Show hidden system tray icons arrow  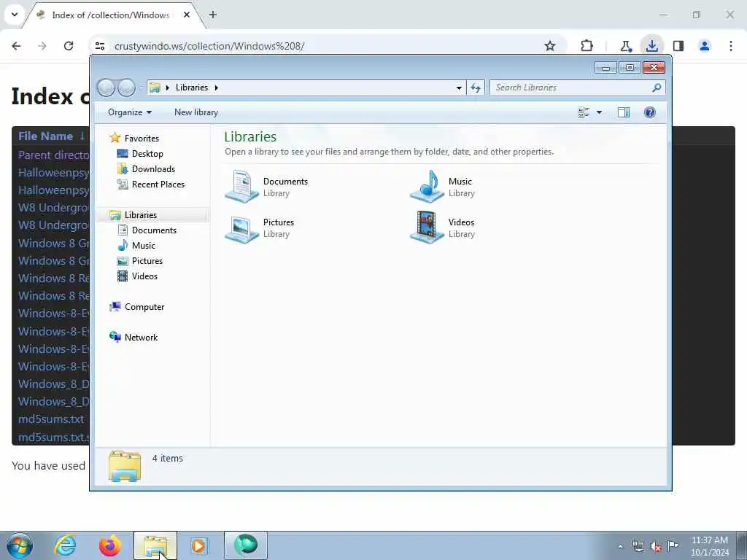[620, 546]
